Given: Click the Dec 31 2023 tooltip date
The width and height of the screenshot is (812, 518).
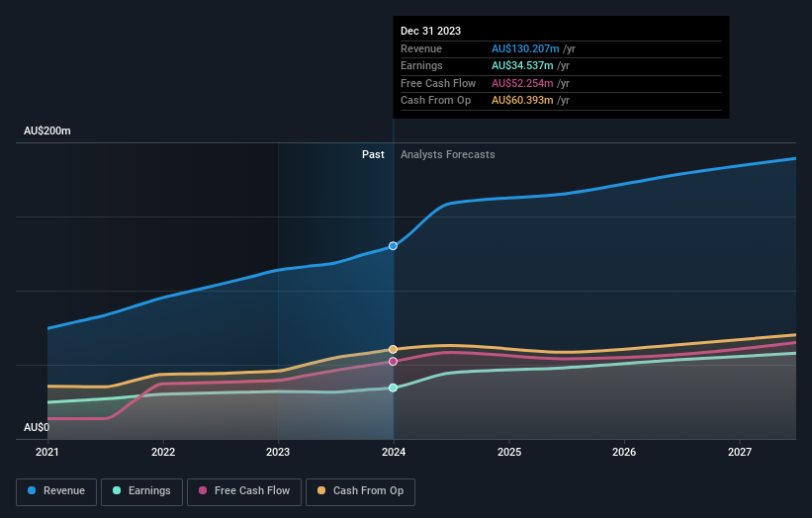Looking at the screenshot, I should pyautogui.click(x=430, y=31).
